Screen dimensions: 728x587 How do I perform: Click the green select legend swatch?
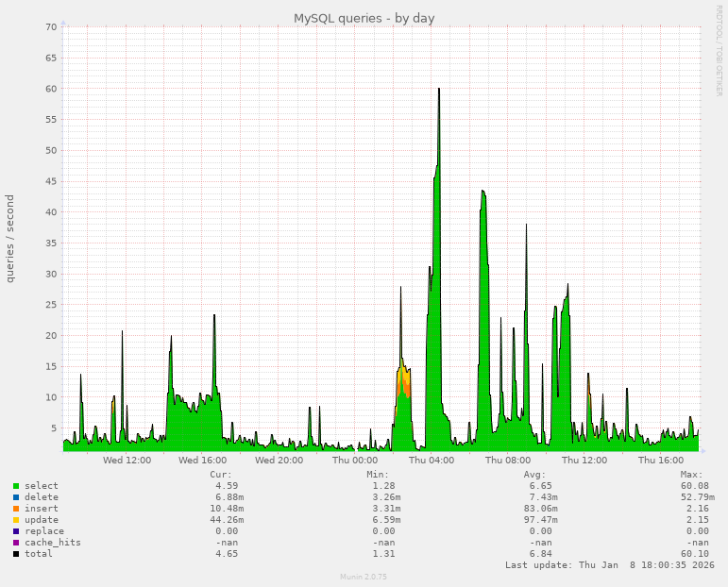(x=16, y=486)
